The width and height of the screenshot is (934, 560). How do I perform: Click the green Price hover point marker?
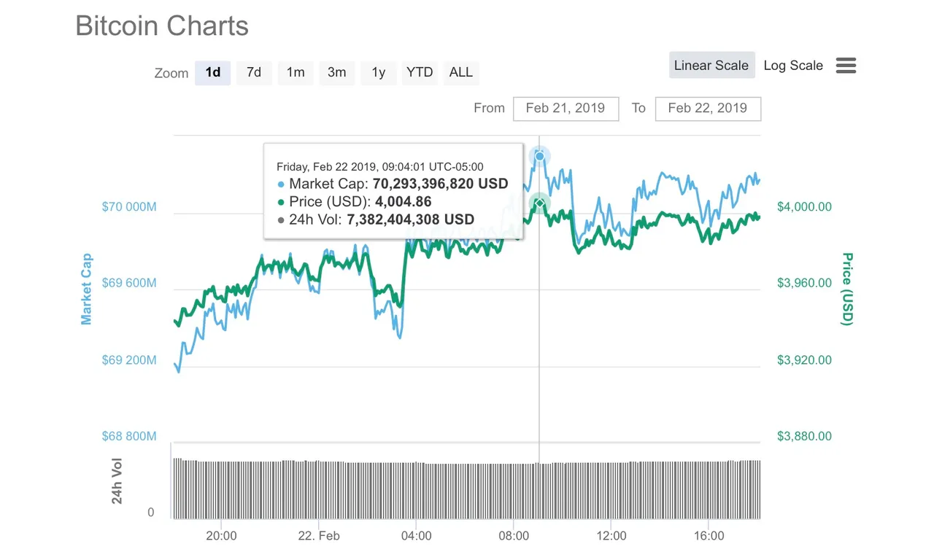539,203
